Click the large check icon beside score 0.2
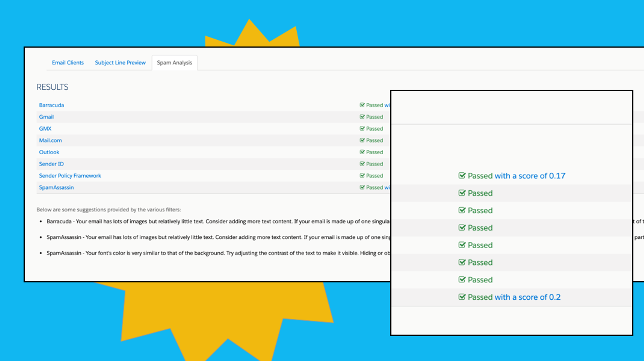Viewport: 644px width, 361px height. click(x=462, y=297)
